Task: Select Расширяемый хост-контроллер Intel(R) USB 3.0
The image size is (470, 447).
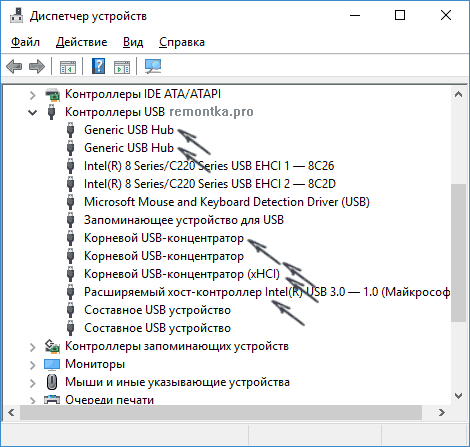Action: (x=267, y=292)
